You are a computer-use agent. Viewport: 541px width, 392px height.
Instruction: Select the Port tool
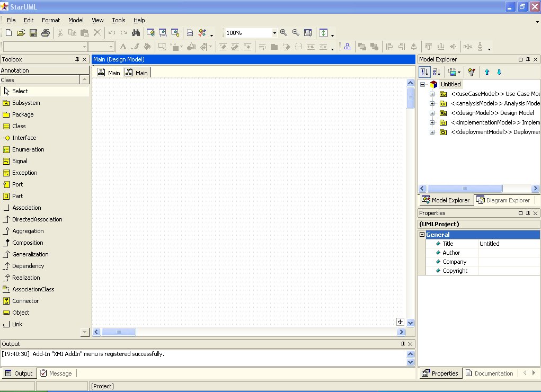click(17, 184)
